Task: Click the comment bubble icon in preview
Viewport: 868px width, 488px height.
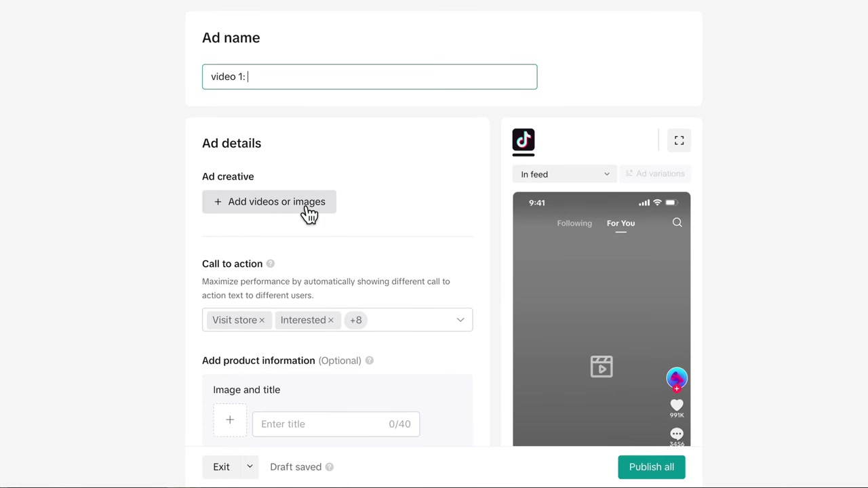Action: tap(677, 434)
